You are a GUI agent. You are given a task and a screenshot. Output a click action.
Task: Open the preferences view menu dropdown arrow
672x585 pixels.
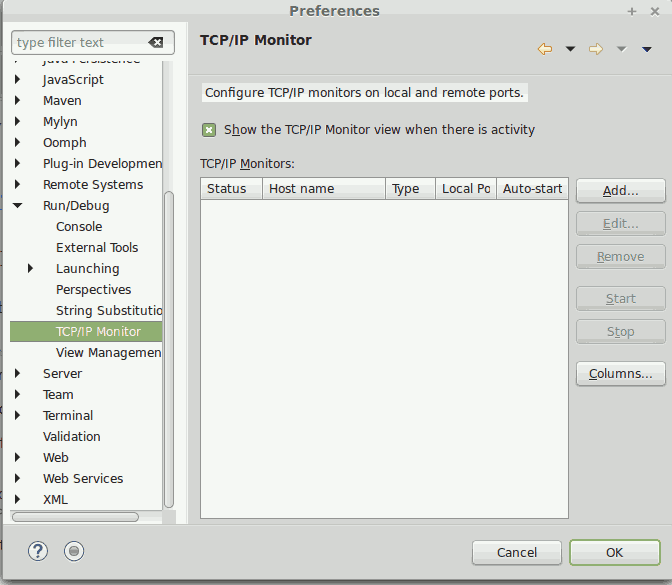pos(647,49)
